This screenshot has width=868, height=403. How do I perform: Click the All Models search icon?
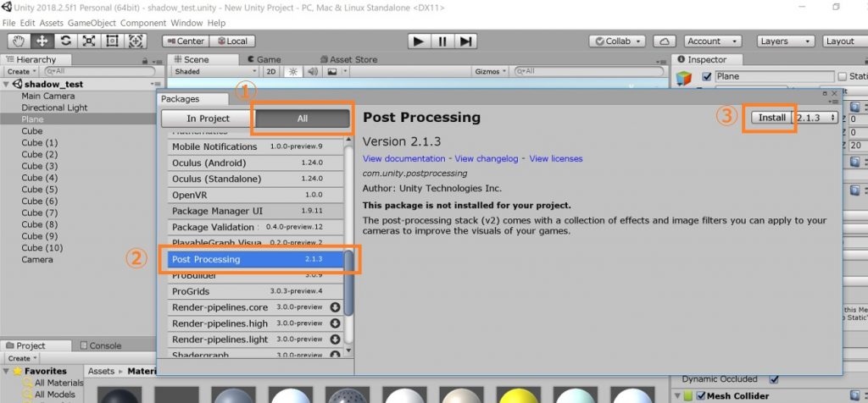tap(27, 395)
